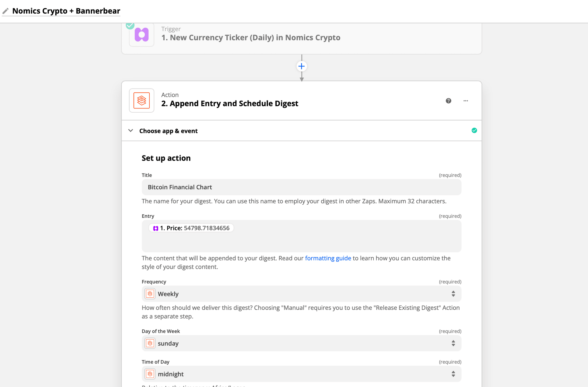Open the Frequency dropdown showing Weekly
The height and width of the screenshot is (387, 588).
301,294
